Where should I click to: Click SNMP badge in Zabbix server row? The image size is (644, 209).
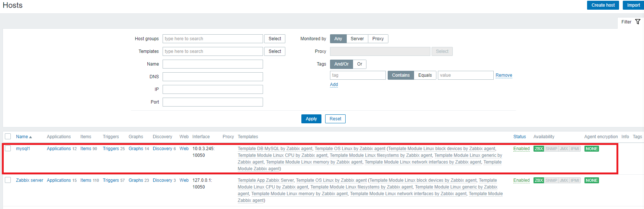tap(551, 180)
